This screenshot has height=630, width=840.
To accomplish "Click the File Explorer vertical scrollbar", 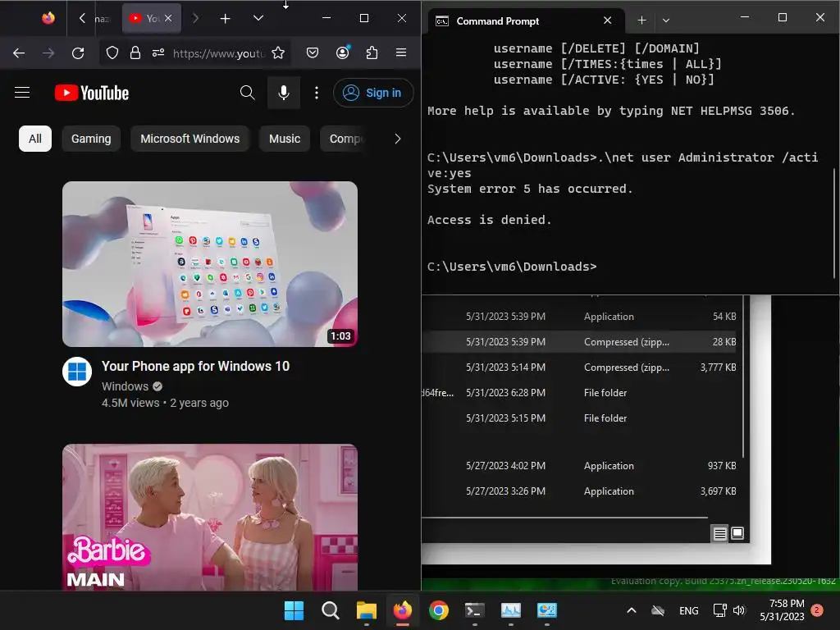I will (x=743, y=377).
